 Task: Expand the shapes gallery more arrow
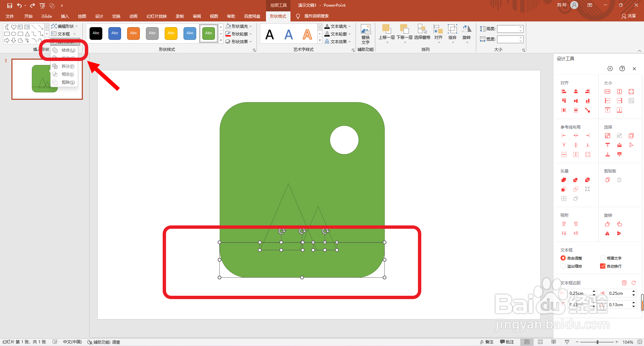tap(47, 41)
